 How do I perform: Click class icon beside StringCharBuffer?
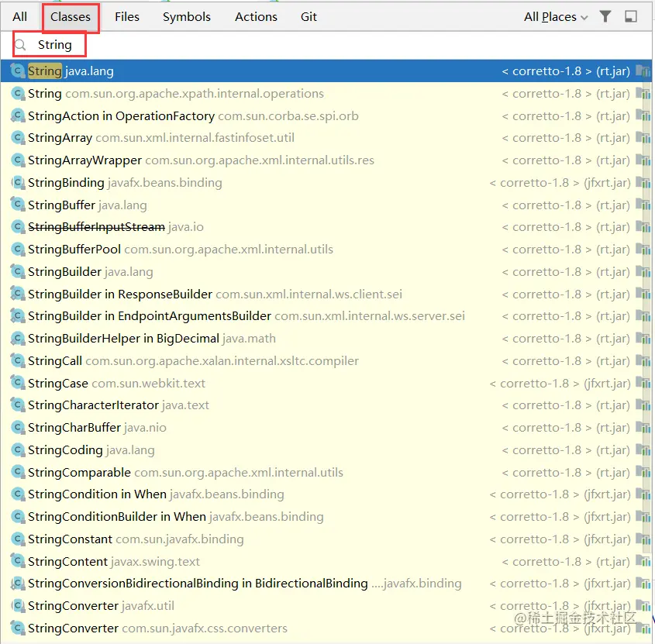coord(18,428)
